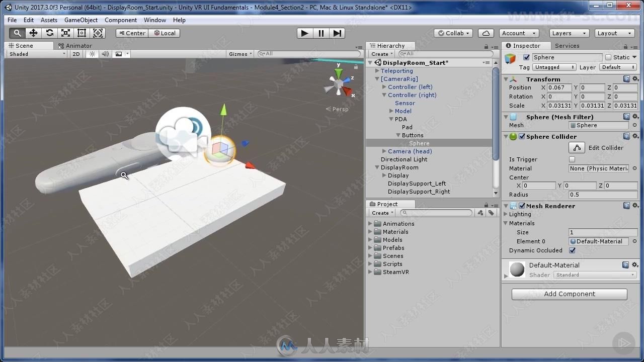
Task: Open Project Create menu button
Action: [x=382, y=213]
